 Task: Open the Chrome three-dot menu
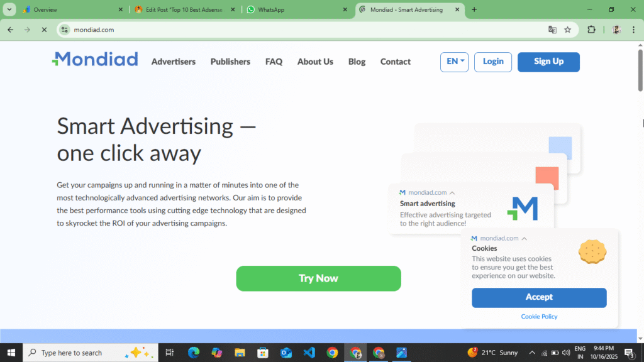pos(633,30)
